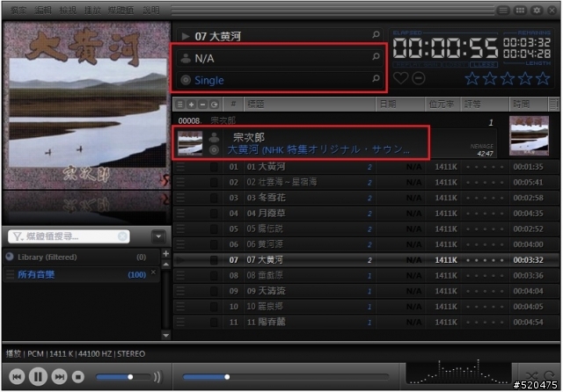Adjust the volume slider
The image size is (563, 392).
coord(123,376)
